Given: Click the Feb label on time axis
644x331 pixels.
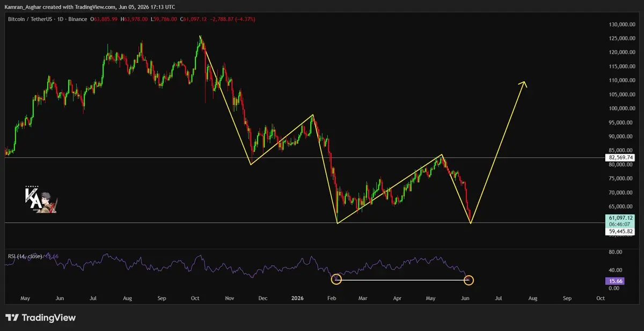Looking at the screenshot, I should pos(331,298).
